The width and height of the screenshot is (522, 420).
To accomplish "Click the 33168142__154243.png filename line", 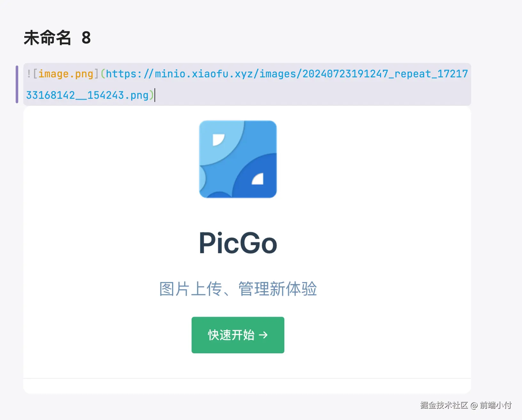I will [x=87, y=95].
